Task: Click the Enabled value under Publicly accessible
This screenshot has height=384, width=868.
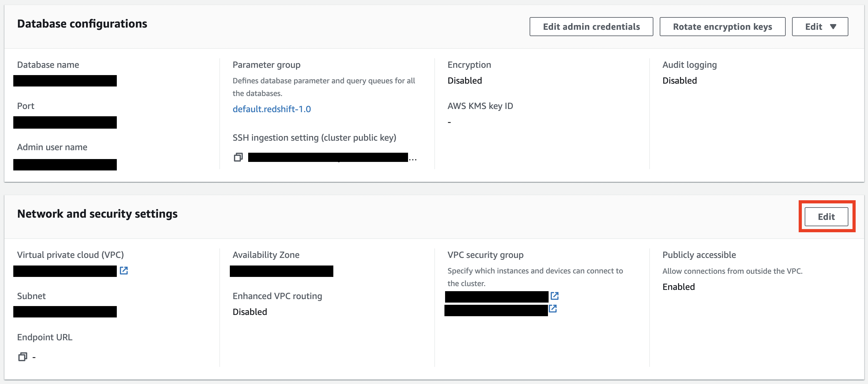Action: 678,286
